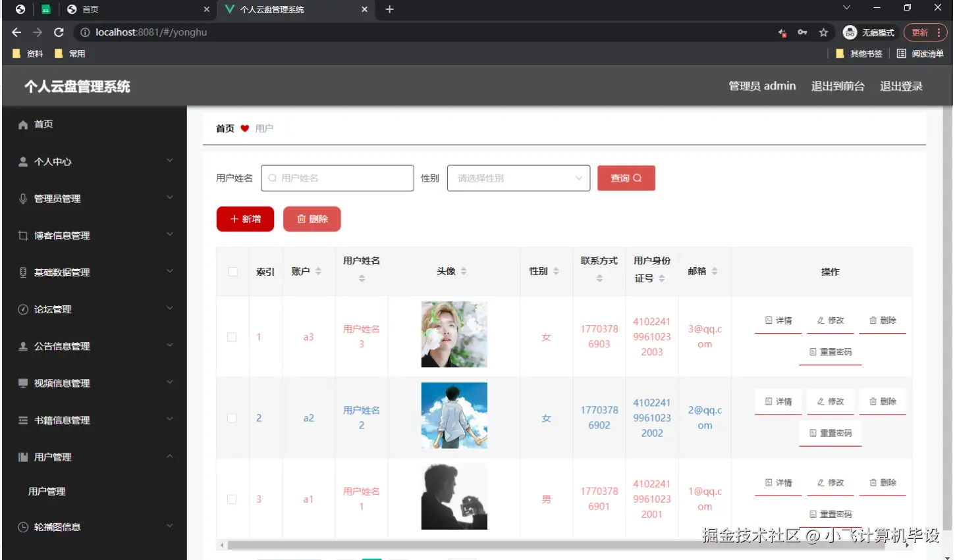Click the compass icon for 论坛管理
The width and height of the screenshot is (955, 560).
[x=23, y=309]
